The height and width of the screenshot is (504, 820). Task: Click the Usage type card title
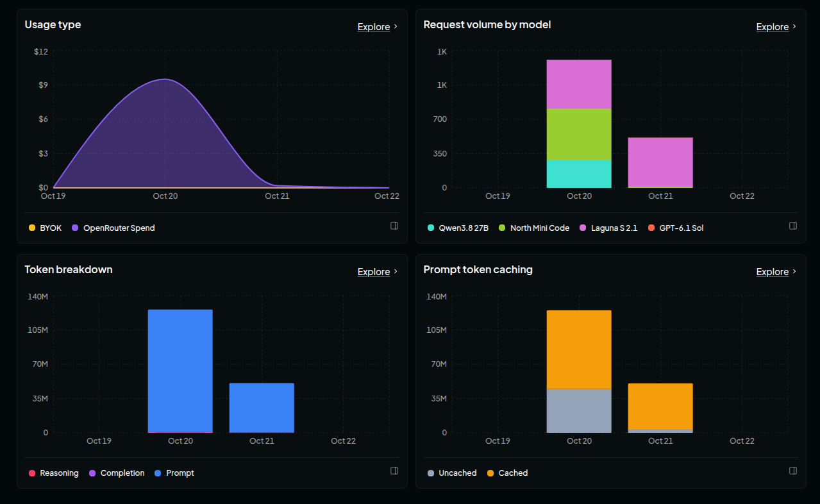(x=53, y=24)
